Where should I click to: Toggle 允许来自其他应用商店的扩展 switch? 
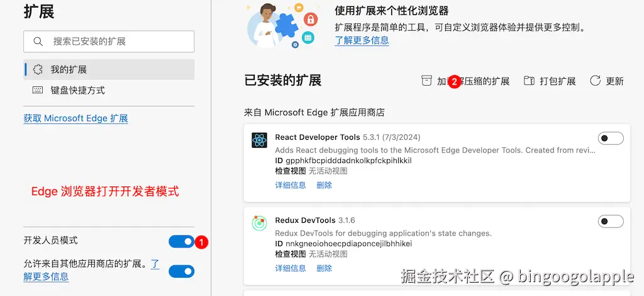[182, 271]
